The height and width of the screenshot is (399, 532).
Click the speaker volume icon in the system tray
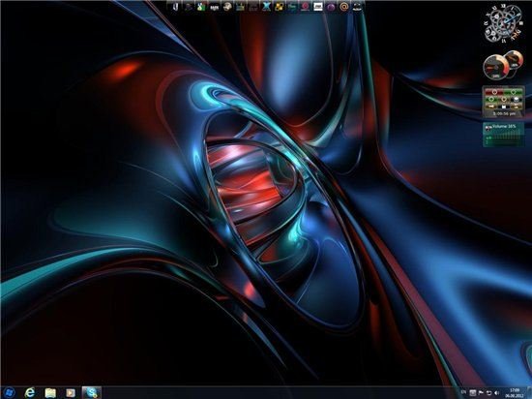(x=497, y=393)
